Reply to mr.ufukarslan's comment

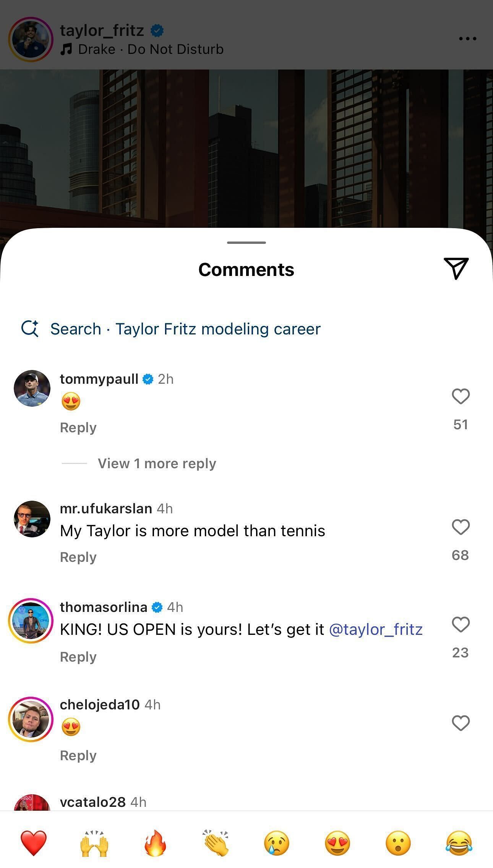tap(78, 557)
